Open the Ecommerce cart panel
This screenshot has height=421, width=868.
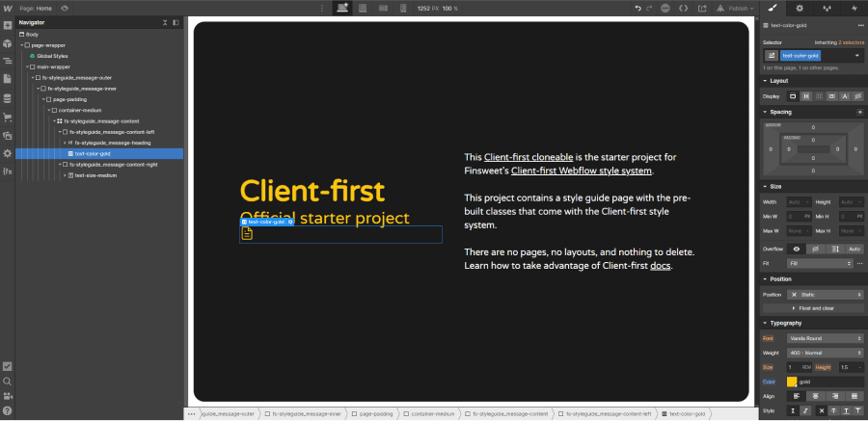(x=7, y=118)
